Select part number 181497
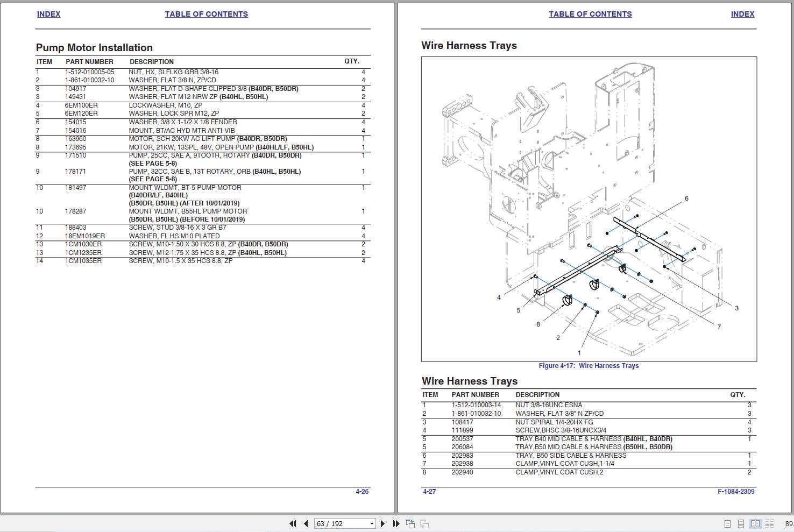Screen dimensions: 794x532 tap(75, 188)
